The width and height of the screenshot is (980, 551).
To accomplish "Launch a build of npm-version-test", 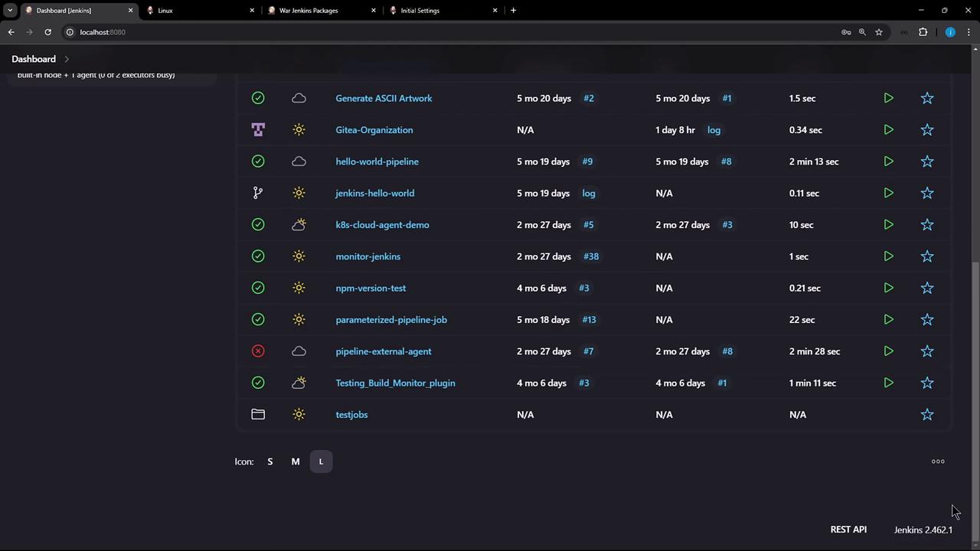I will (x=888, y=288).
